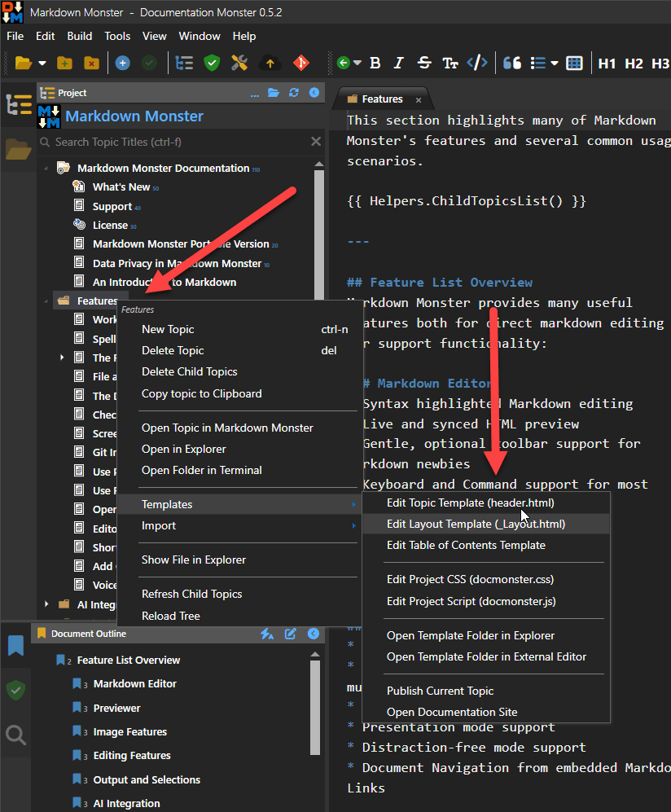The image size is (671, 812).
Task: Apply H2 heading
Action: point(634,64)
